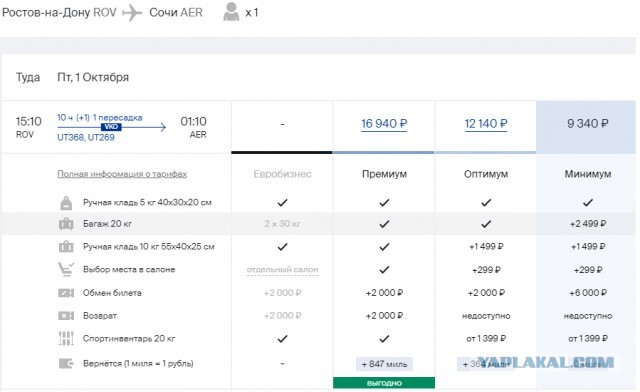Click 2 x 30 кг in Eurobusiness column
Viewport: 640px width, 392px height.
(282, 224)
